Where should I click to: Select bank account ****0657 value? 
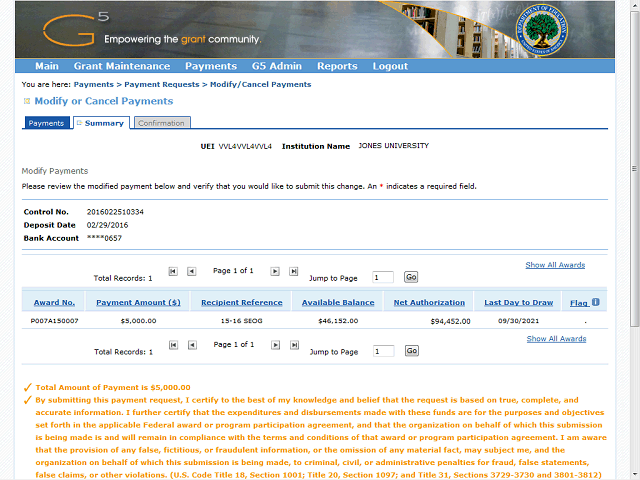[x=104, y=238]
